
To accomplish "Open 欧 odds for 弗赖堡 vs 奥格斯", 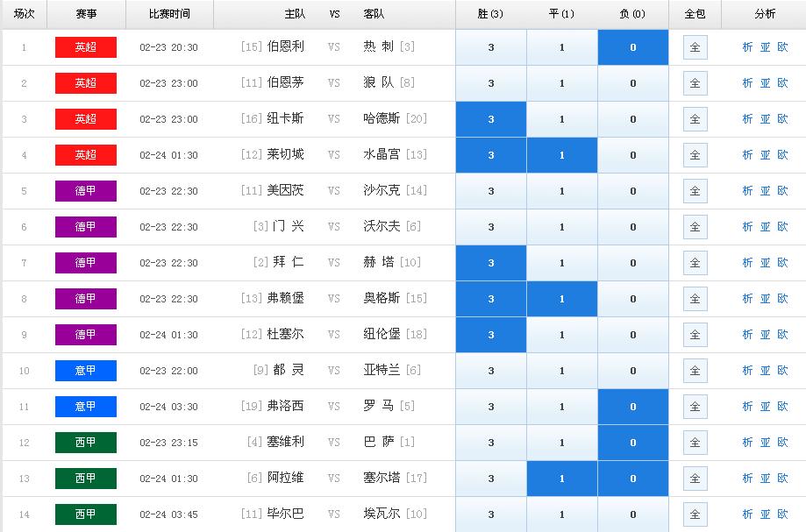I will point(783,299).
